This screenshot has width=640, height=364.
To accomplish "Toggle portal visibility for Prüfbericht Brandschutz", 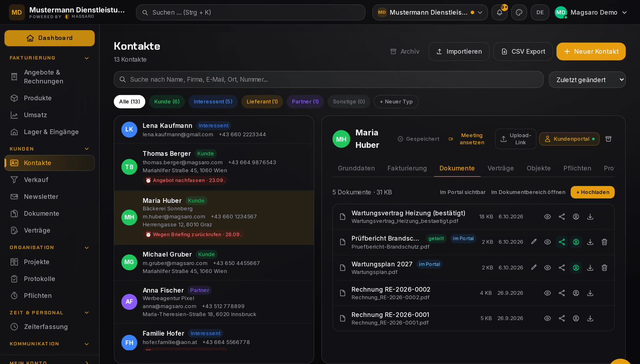I will 576,242.
